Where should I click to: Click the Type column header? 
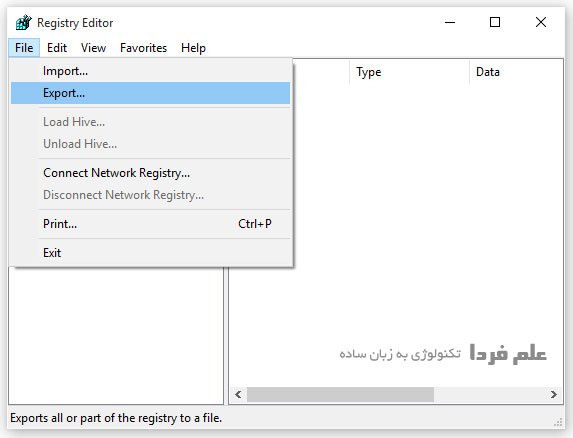coord(409,72)
